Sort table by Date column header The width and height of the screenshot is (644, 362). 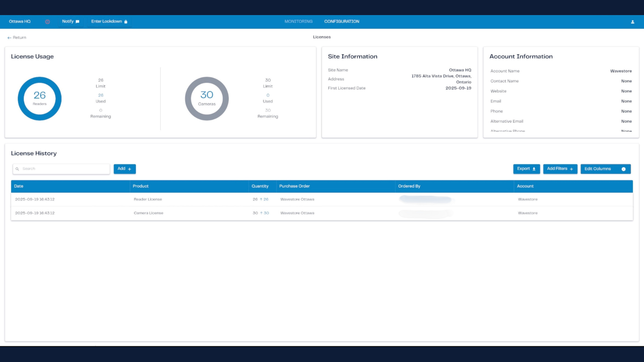19,186
